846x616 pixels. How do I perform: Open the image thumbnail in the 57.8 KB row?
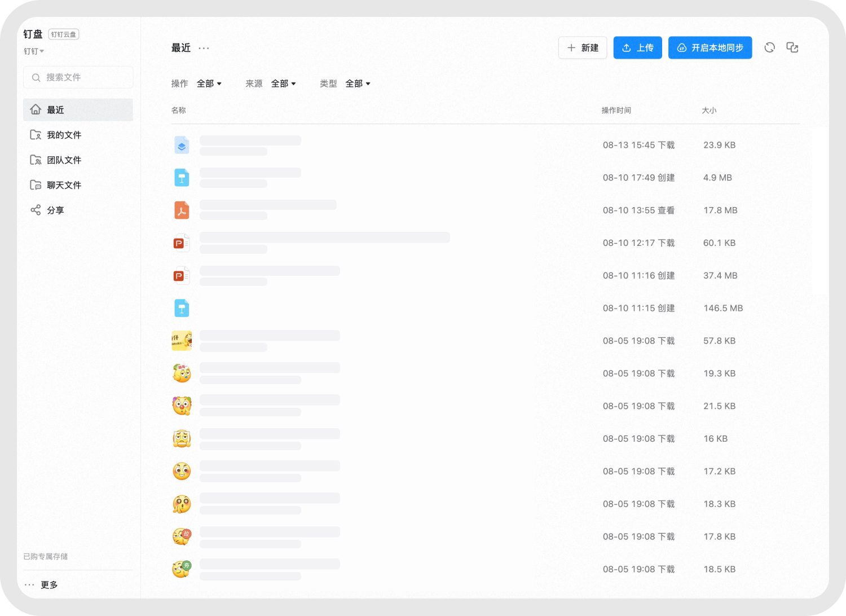pyautogui.click(x=182, y=341)
